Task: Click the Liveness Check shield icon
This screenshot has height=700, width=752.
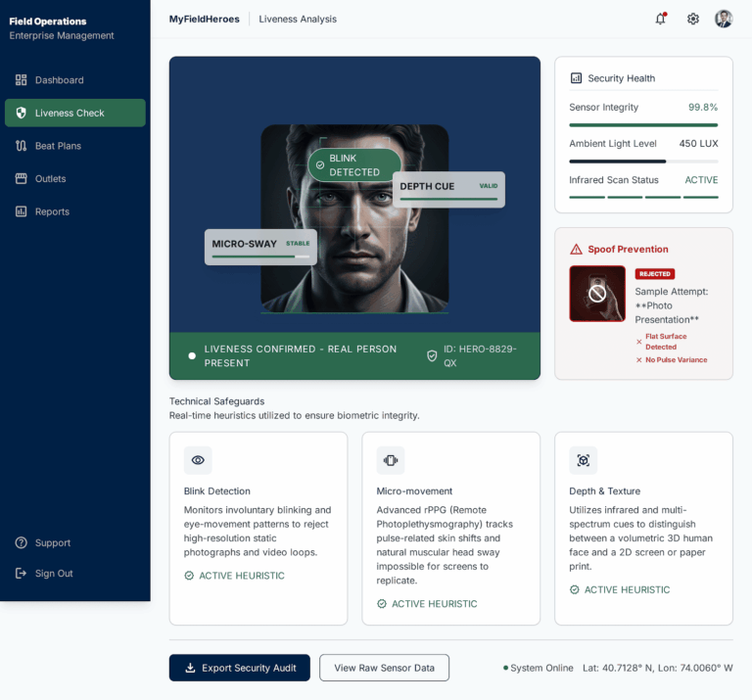Action: 22,113
